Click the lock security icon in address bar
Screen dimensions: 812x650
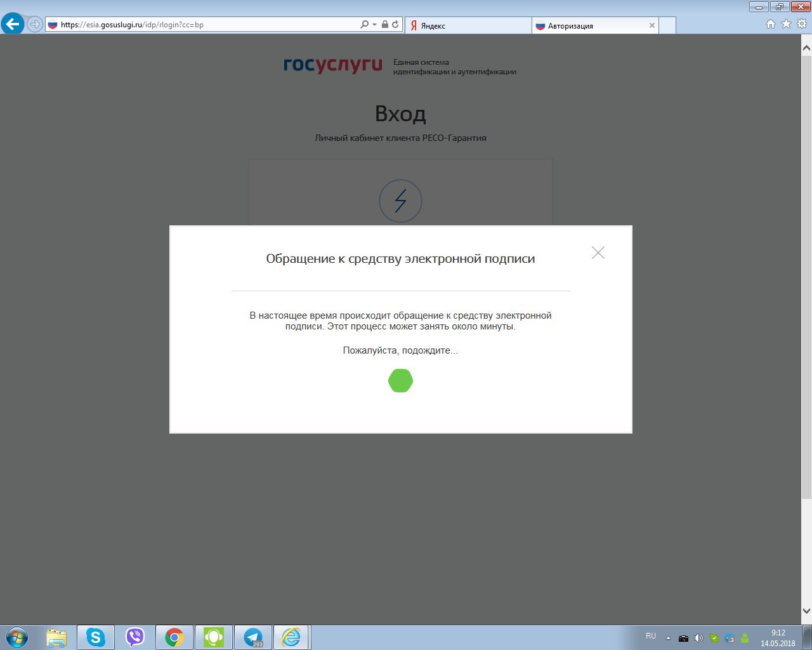pyautogui.click(x=385, y=25)
